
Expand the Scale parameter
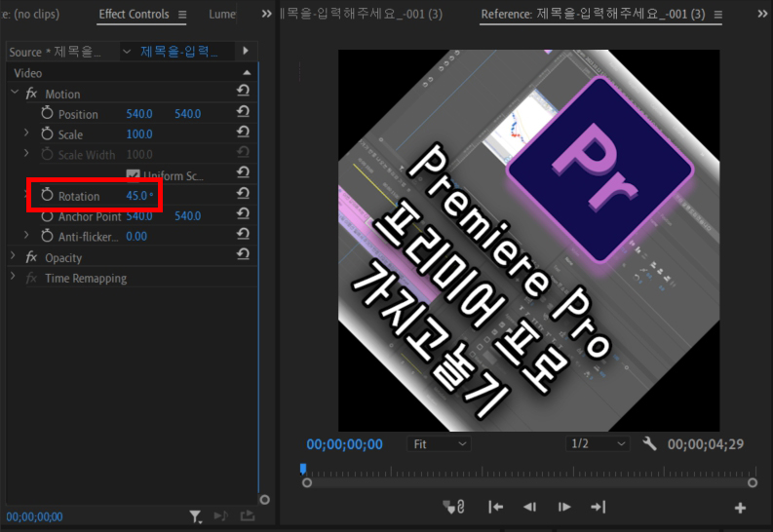pos(26,133)
